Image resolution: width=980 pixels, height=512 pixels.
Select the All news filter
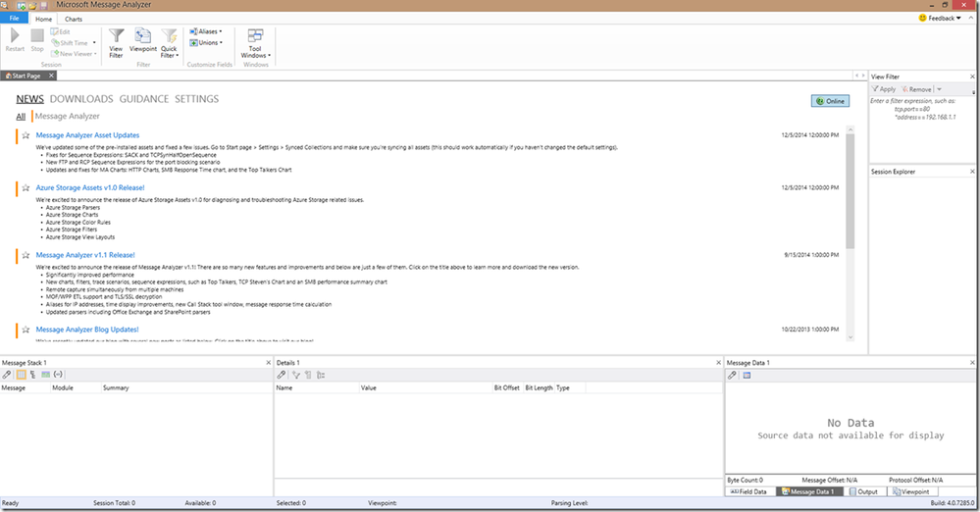21,117
